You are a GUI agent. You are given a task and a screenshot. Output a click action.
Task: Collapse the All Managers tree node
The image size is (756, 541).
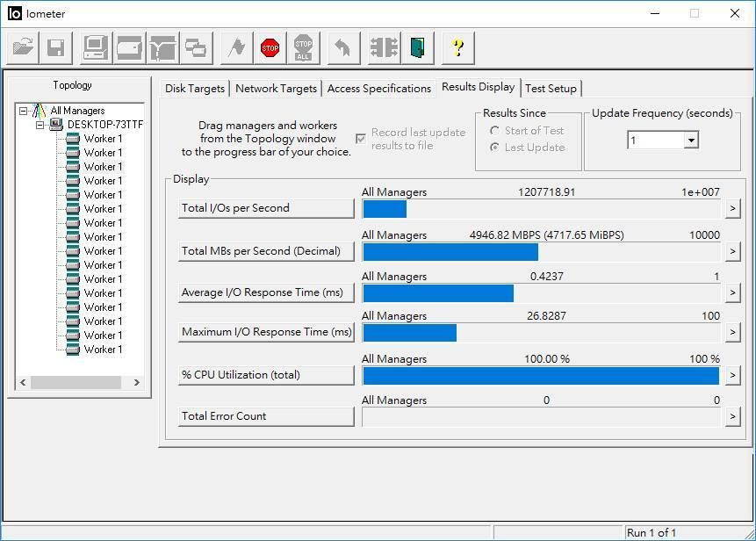24,111
